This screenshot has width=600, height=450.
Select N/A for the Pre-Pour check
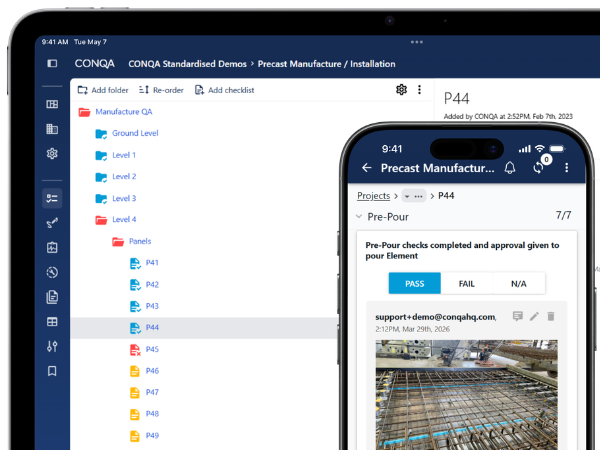tap(518, 284)
